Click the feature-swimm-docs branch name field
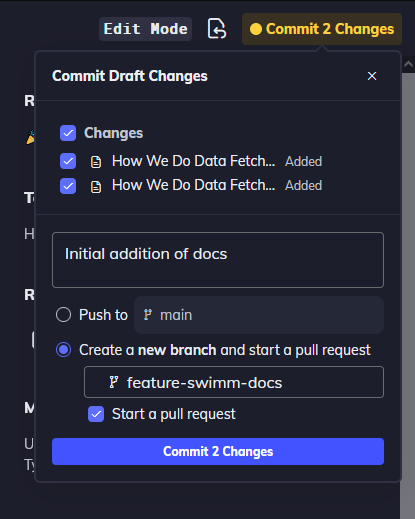 (x=234, y=382)
